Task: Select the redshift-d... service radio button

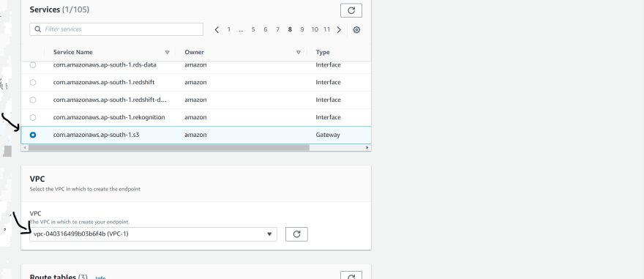Action: [33, 100]
